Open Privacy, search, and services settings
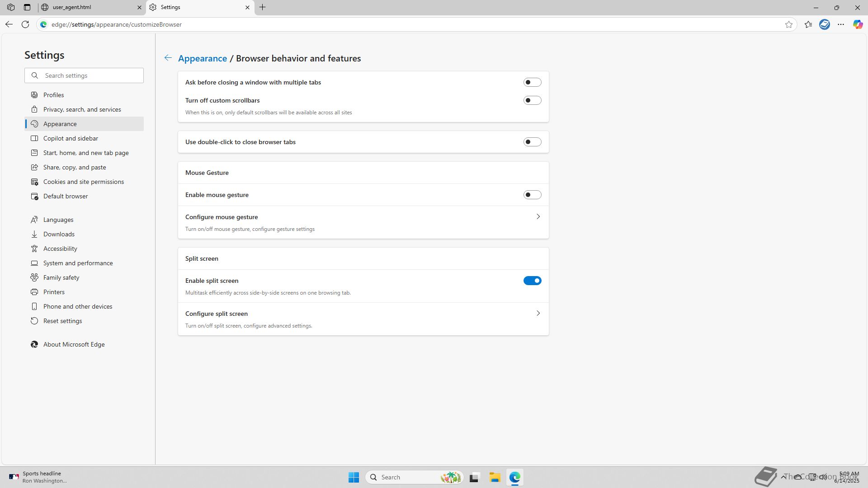The width and height of the screenshot is (868, 488). click(x=82, y=109)
